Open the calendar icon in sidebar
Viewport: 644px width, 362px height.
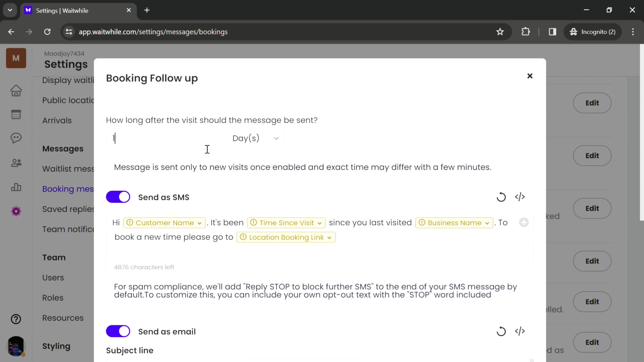[x=16, y=114]
